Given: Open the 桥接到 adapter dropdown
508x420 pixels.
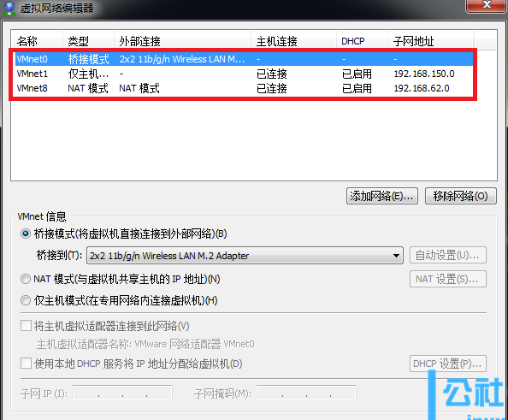Looking at the screenshot, I should tap(245, 256).
